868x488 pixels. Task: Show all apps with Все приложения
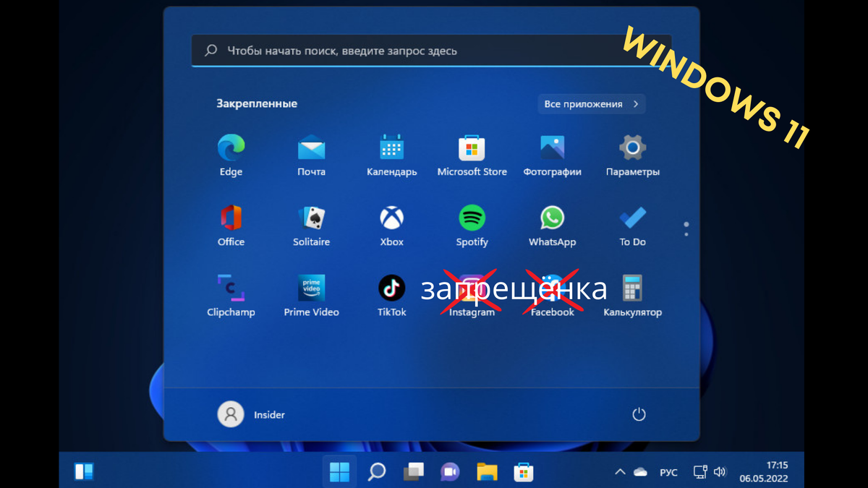click(x=591, y=104)
